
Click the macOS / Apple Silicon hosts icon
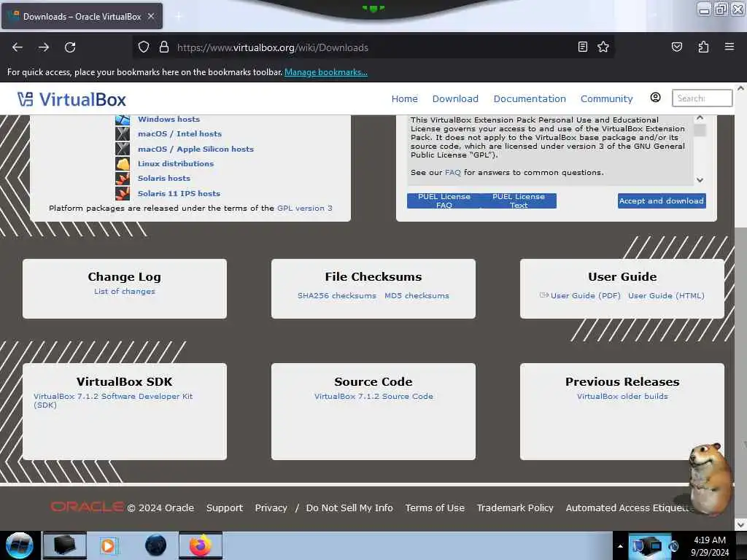tap(123, 149)
